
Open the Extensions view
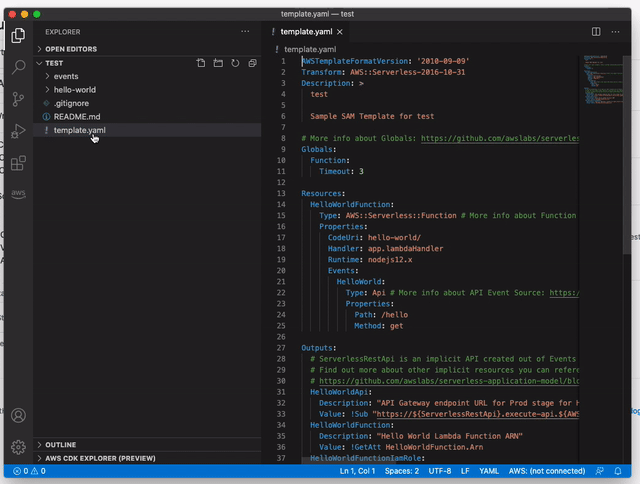18,161
